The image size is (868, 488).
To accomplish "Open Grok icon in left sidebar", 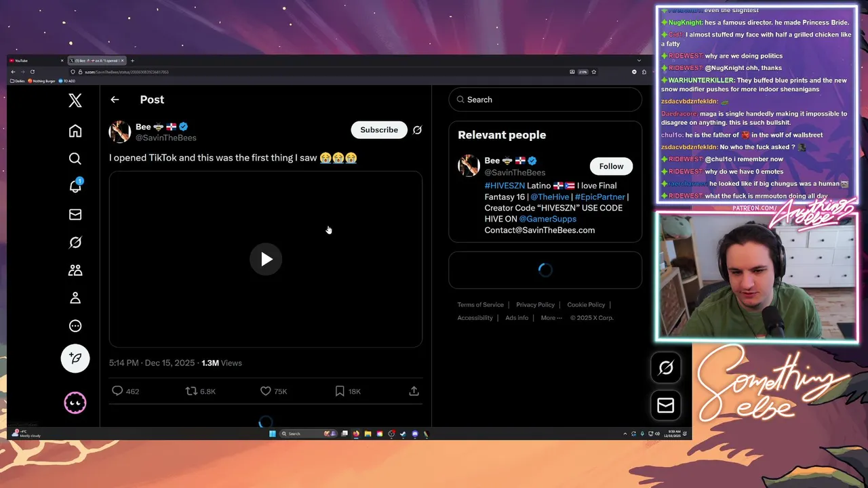I will click(x=75, y=242).
